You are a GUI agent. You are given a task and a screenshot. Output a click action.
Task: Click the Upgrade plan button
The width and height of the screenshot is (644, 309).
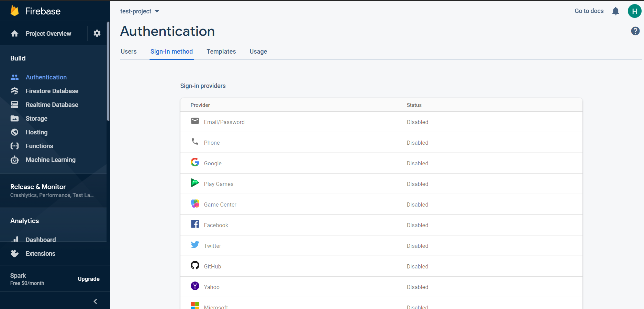88,279
